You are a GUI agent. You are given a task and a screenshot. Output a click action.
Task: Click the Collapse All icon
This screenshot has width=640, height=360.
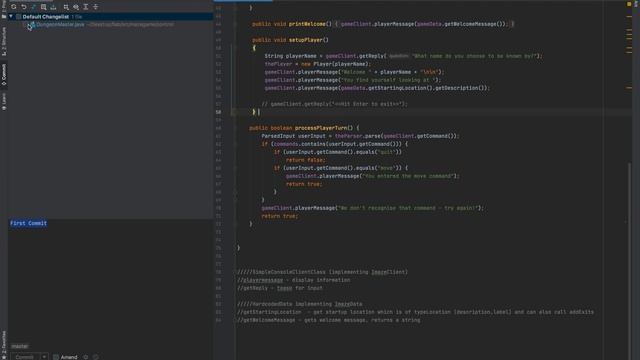96,7
